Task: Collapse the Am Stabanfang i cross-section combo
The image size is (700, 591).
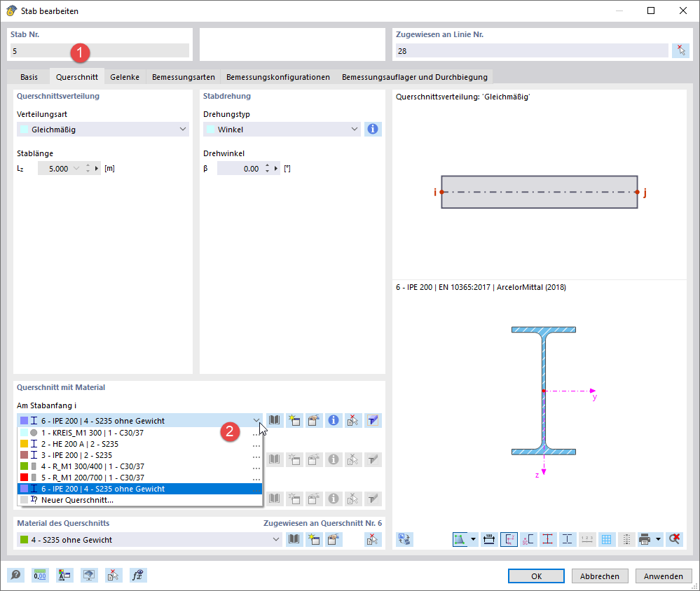Action: pyautogui.click(x=256, y=420)
